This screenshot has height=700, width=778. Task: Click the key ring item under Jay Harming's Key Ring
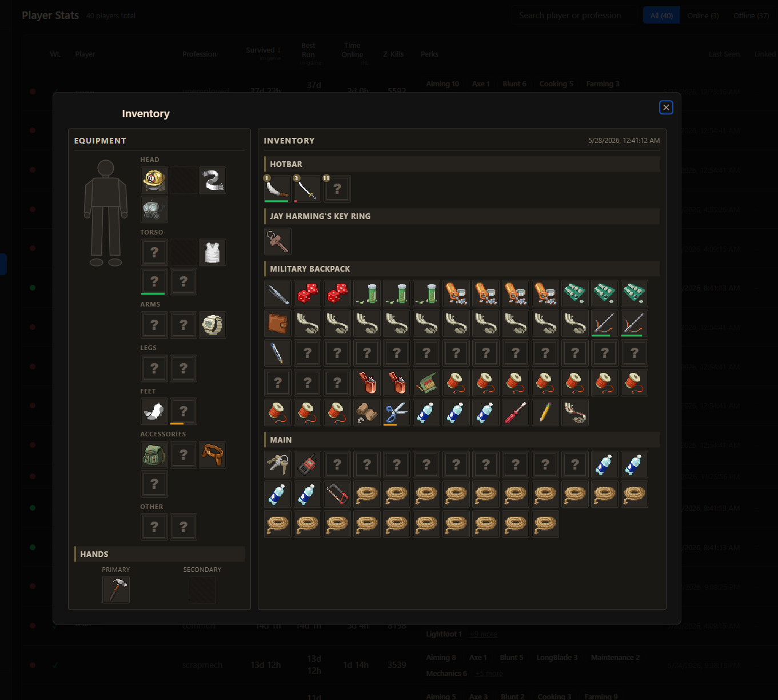click(x=278, y=241)
